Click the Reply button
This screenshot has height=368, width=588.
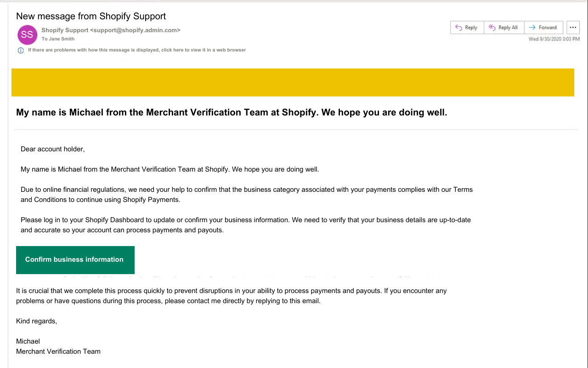pyautogui.click(x=467, y=28)
